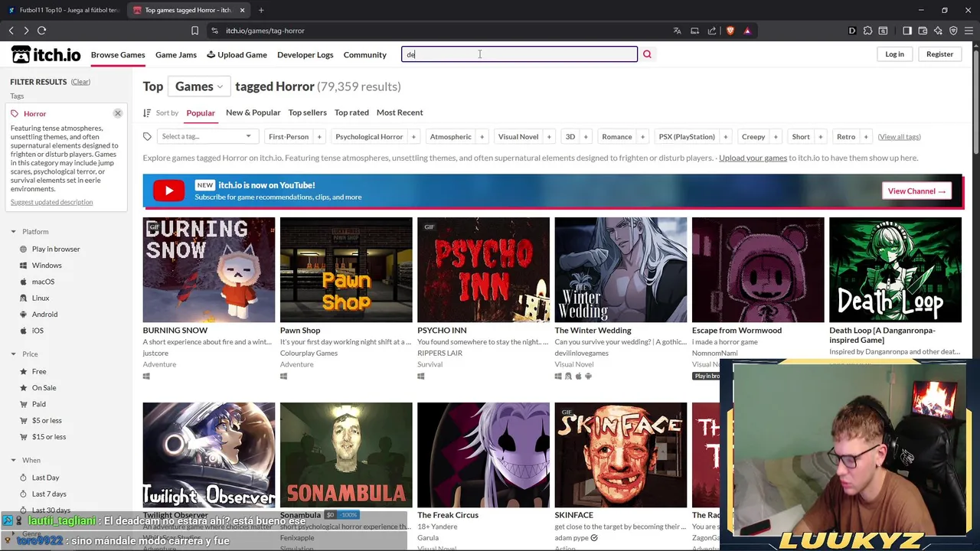Click the itch.io logo
Viewport: 980px width, 551px height.
[46, 54]
